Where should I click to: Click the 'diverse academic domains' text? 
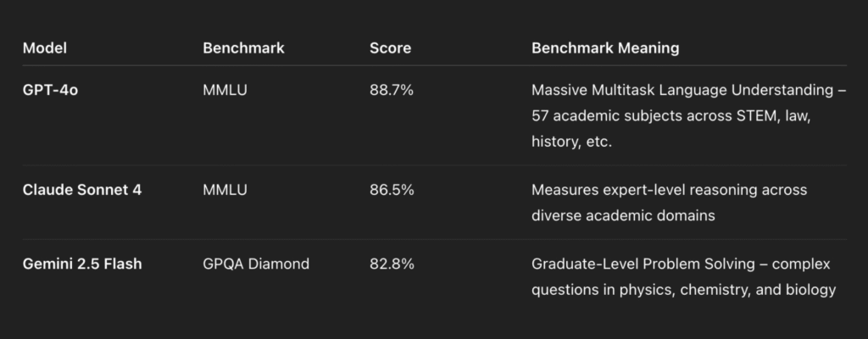coord(623,215)
